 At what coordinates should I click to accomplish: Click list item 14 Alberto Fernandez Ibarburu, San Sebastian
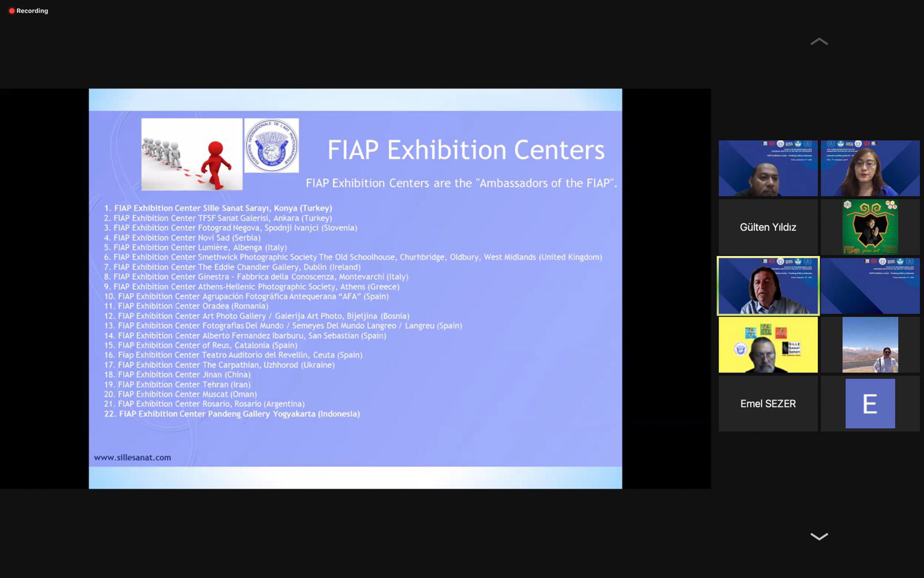(x=245, y=336)
